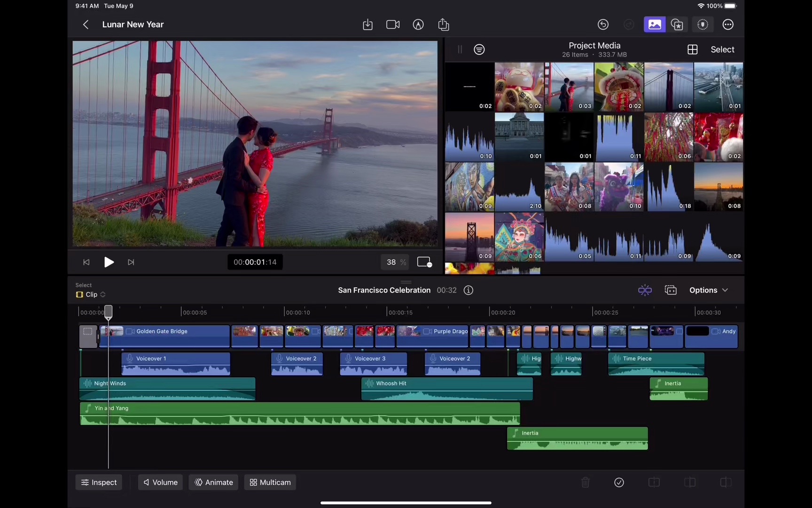This screenshot has height=508, width=812.
Task: Open the Inspect panel
Action: pyautogui.click(x=99, y=482)
